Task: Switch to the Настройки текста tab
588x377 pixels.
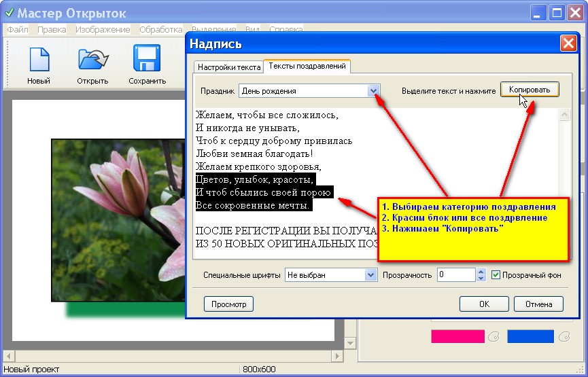Action: click(229, 67)
